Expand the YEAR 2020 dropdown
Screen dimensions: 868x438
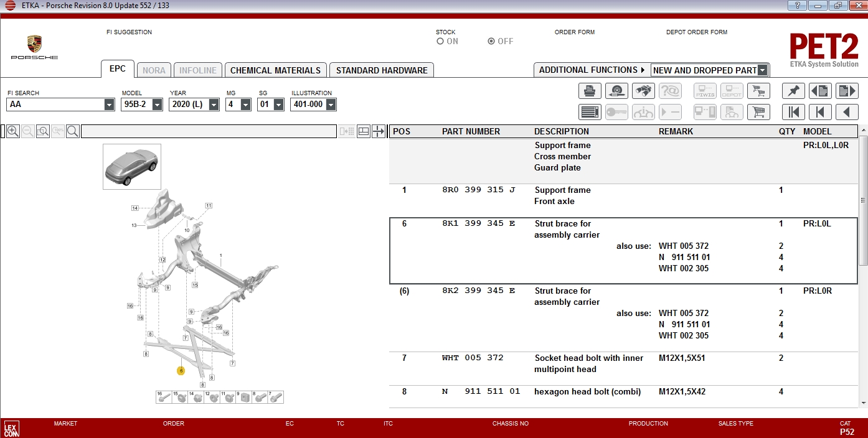(214, 104)
